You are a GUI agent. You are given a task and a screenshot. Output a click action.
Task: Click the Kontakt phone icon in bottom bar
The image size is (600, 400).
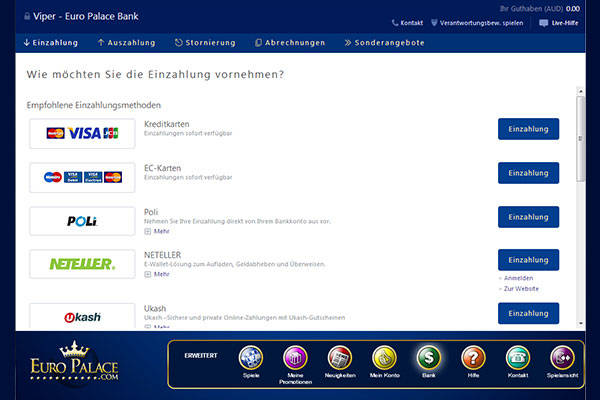coord(517,359)
